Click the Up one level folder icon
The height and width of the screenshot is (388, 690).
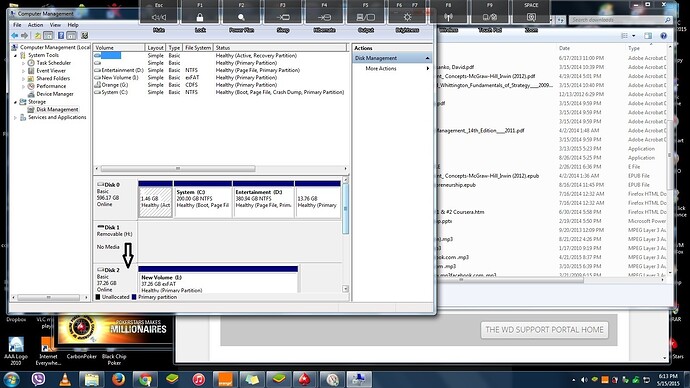point(38,36)
